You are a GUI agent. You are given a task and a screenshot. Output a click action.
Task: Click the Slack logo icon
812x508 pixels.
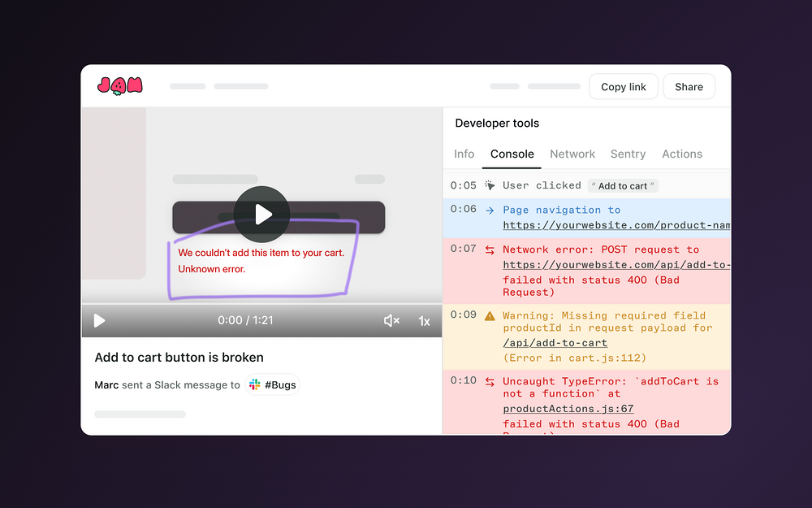pos(255,384)
